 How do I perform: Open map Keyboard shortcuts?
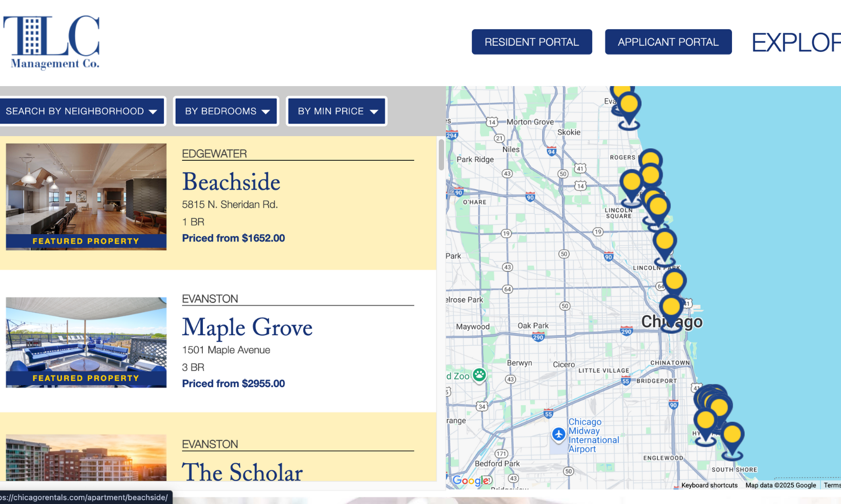click(709, 485)
